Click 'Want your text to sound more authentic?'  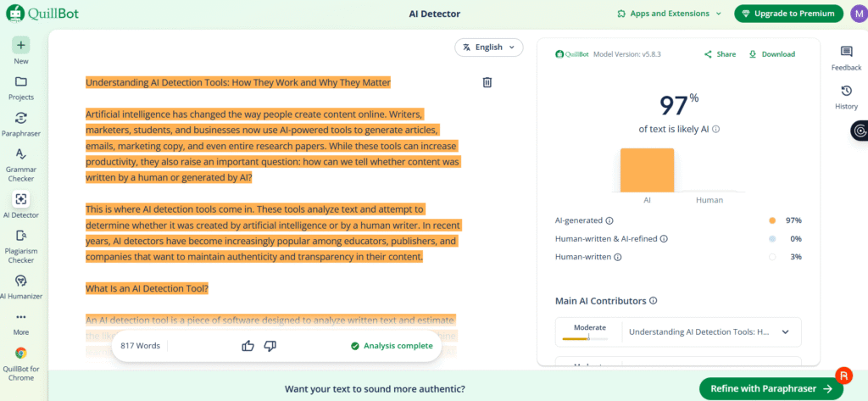375,389
